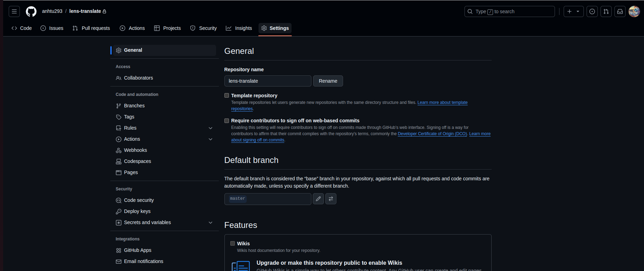Screen dimensions: 644x271
Task: Open the global navigation hamburger menu
Action: click(14, 11)
